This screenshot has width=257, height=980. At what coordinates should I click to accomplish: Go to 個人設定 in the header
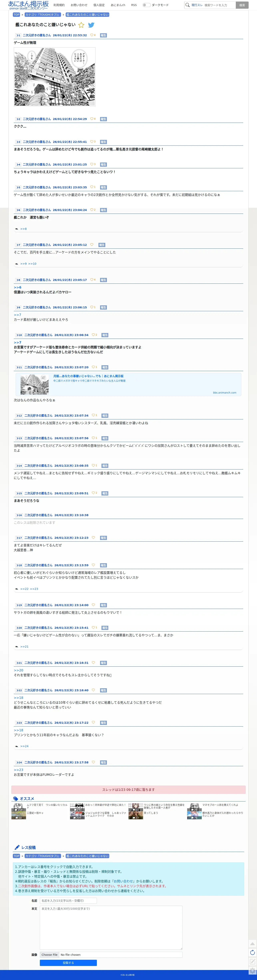click(99, 5)
